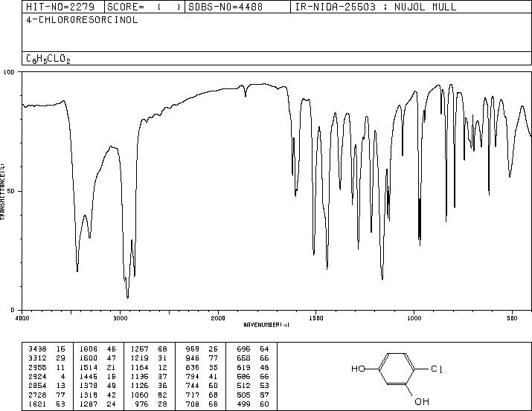Click the 1164 peak table entry
The image size is (532, 411).
click(x=139, y=368)
